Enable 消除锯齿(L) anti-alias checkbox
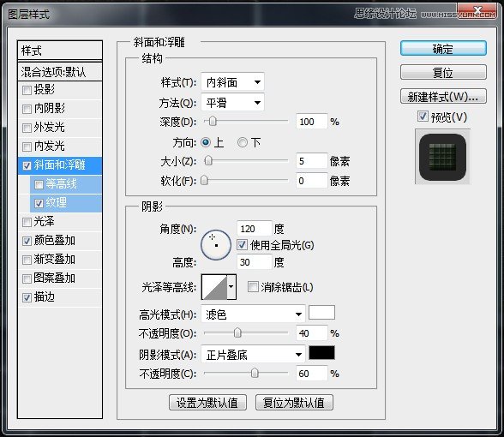 pos(253,286)
